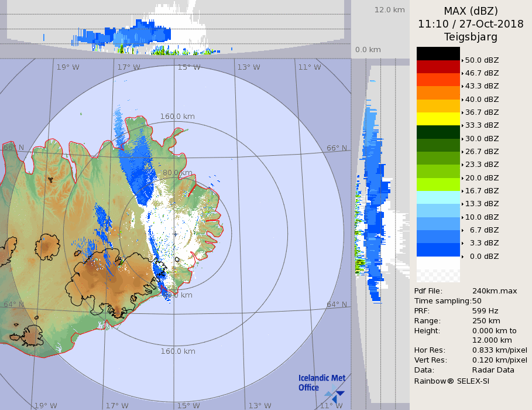Pick the orange 40.0 dBZ legend color

coord(438,93)
